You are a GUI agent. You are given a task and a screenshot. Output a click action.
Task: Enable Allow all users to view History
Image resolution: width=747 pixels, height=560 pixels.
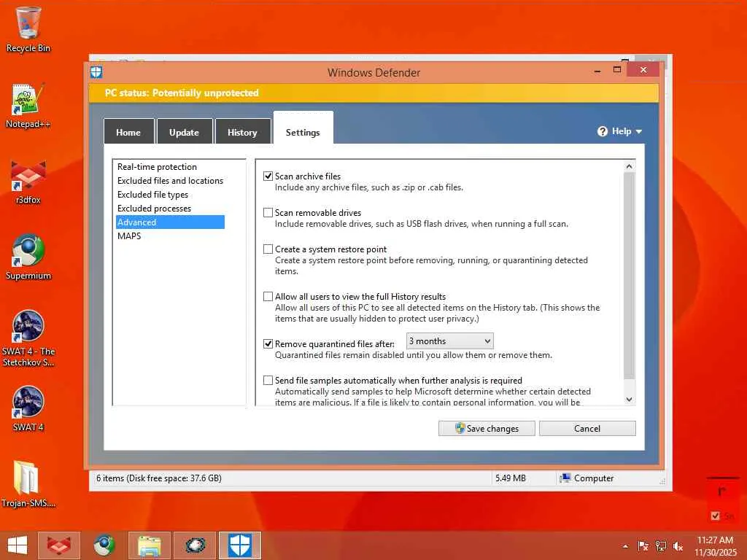[268, 297]
